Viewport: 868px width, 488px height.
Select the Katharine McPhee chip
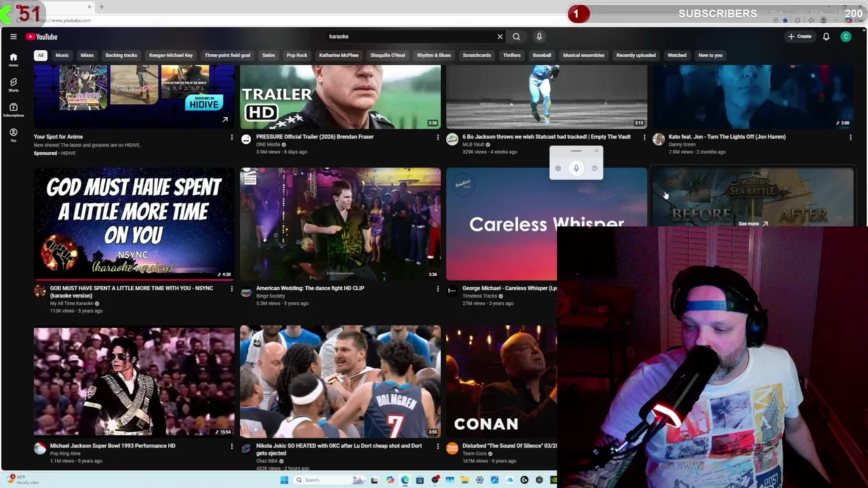tap(338, 55)
